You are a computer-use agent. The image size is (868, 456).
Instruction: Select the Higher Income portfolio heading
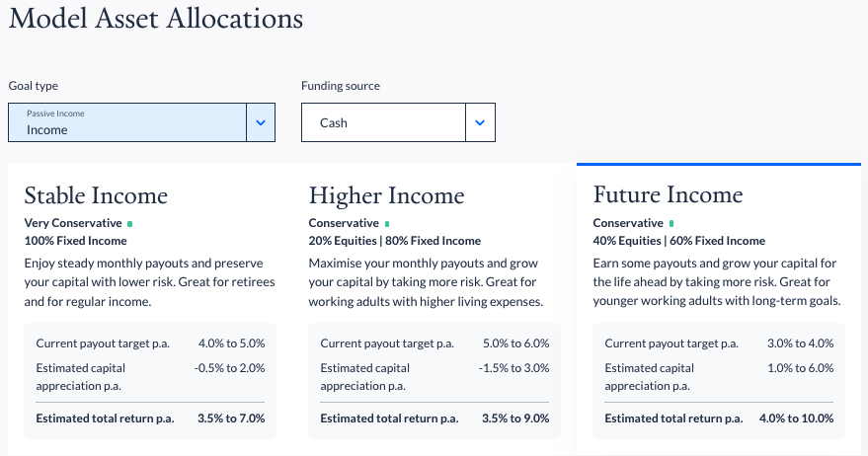[x=386, y=195]
